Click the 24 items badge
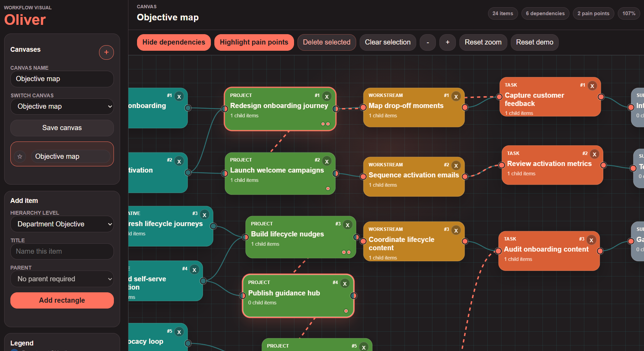Screen dimensions: 644x351 pos(503,13)
